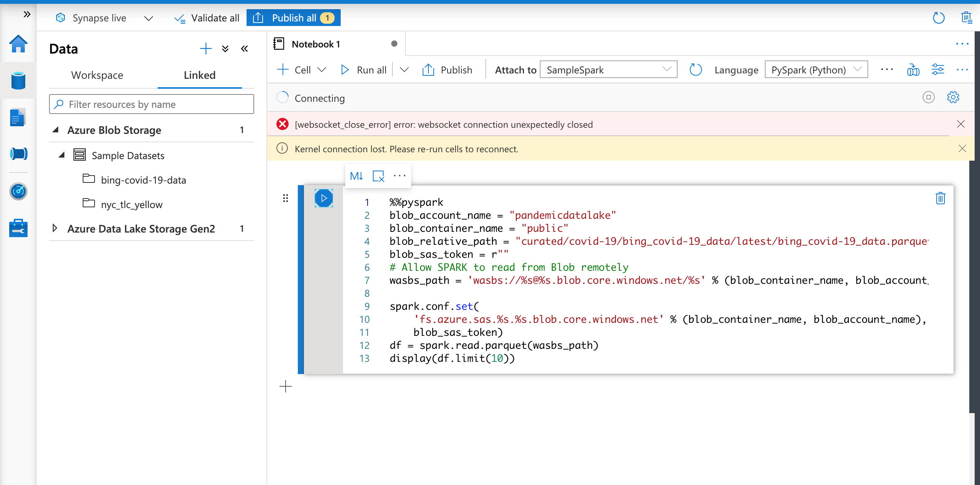Image resolution: width=980 pixels, height=485 pixels.
Task: Collapse the Azure Blob Storage tree
Action: (x=56, y=130)
